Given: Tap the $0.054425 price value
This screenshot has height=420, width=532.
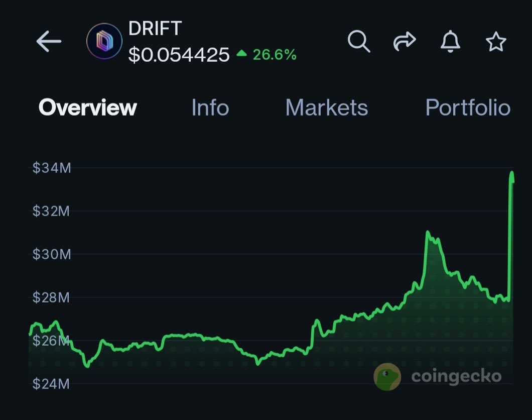Looking at the screenshot, I should [179, 55].
